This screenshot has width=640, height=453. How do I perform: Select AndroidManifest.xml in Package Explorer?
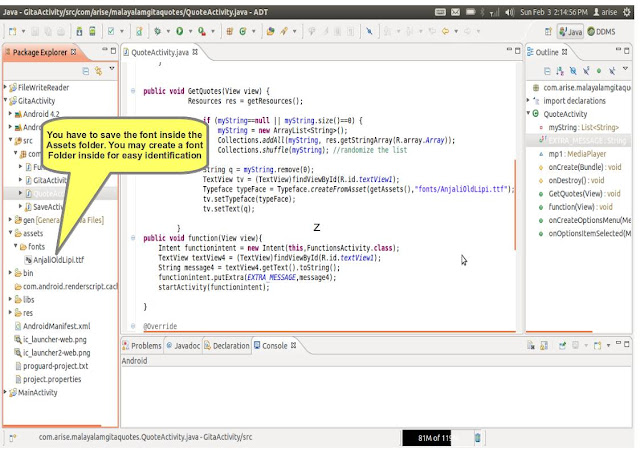pos(55,325)
